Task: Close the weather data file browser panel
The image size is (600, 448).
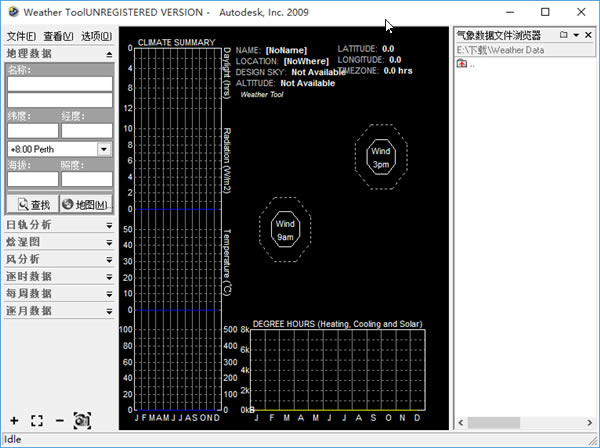Action: (x=589, y=35)
